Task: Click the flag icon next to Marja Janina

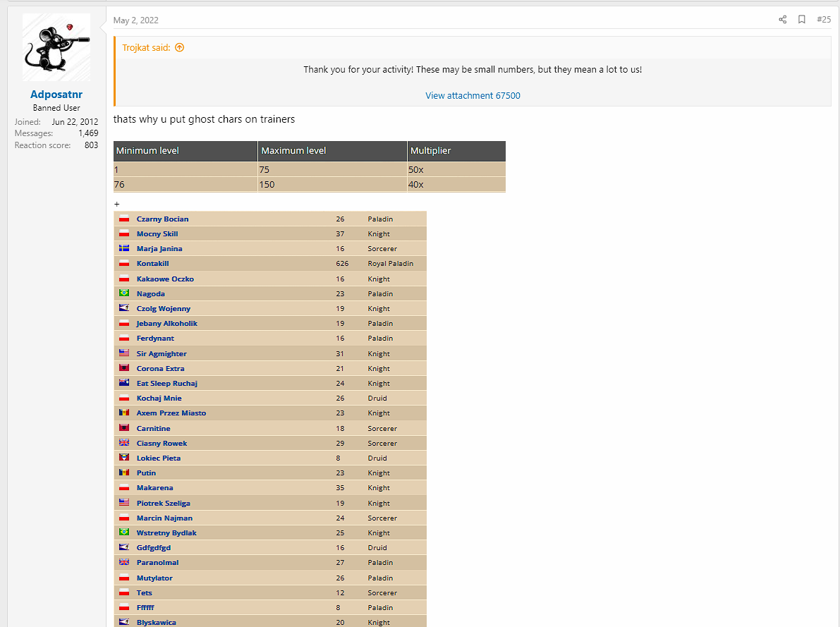Action: tap(124, 249)
